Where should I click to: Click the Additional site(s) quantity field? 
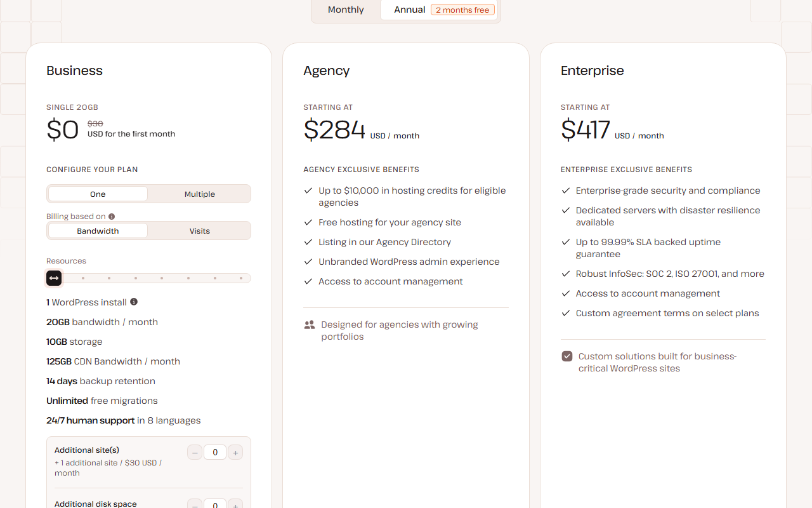[215, 452]
